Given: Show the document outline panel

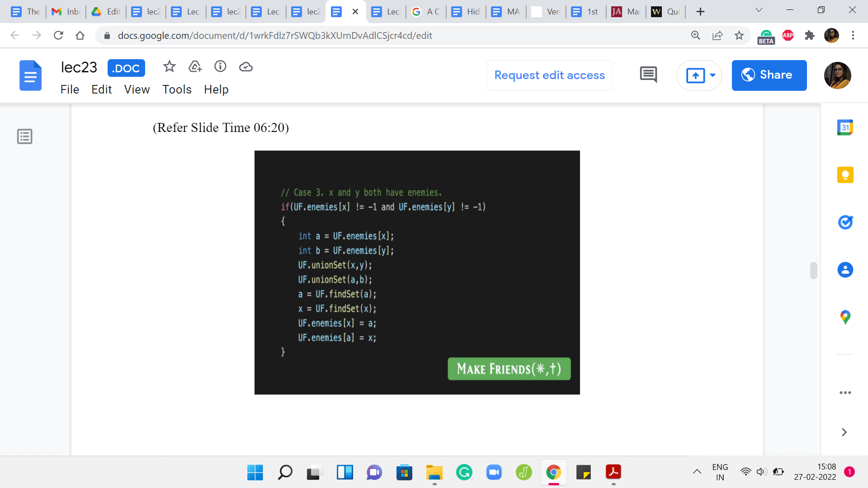Looking at the screenshot, I should (x=25, y=136).
